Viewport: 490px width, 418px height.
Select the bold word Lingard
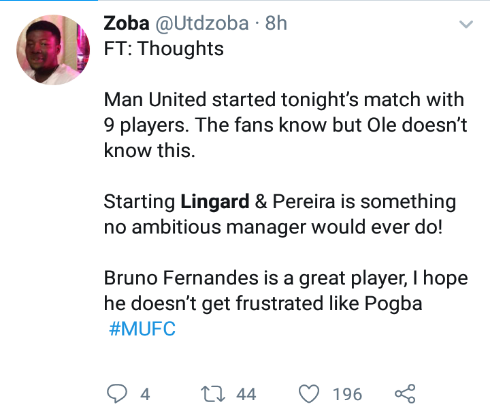tap(215, 202)
